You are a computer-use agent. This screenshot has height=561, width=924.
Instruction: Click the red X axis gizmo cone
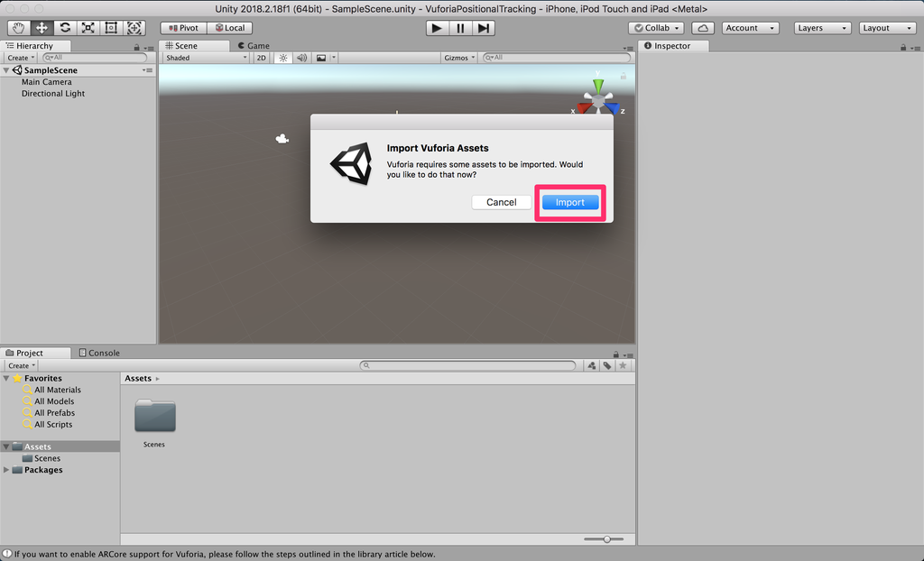click(584, 108)
